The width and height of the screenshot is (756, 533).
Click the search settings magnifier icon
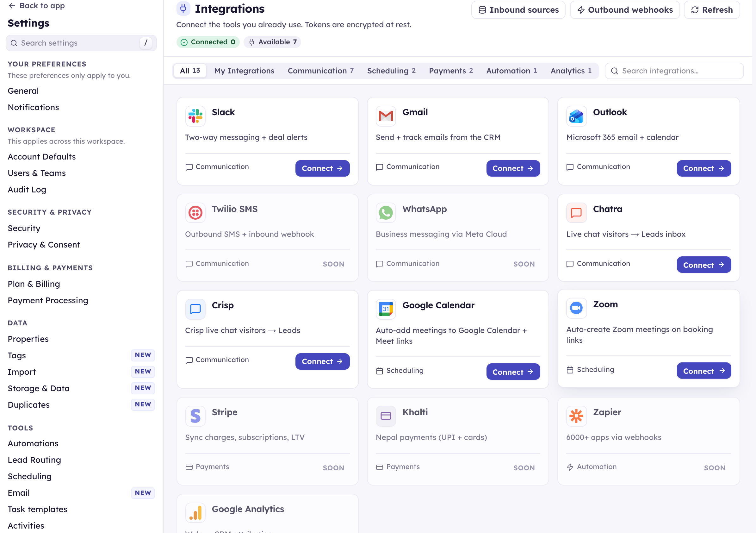pyautogui.click(x=14, y=43)
